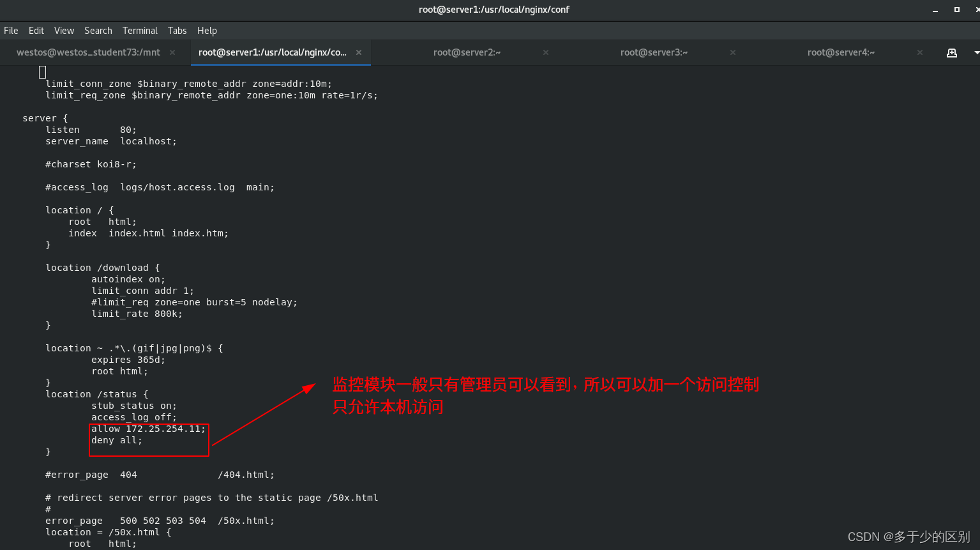
Task: Switch to root@server4 tab
Action: [x=841, y=52]
